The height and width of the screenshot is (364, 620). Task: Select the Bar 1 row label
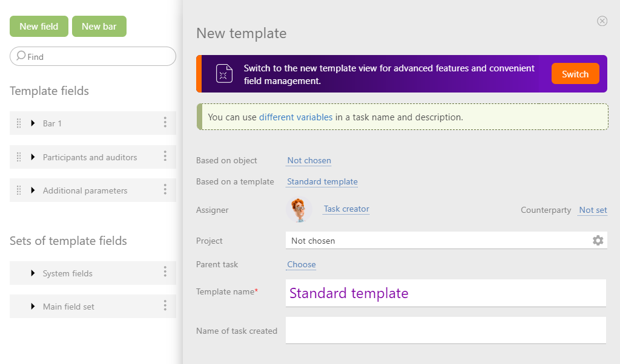tap(52, 123)
